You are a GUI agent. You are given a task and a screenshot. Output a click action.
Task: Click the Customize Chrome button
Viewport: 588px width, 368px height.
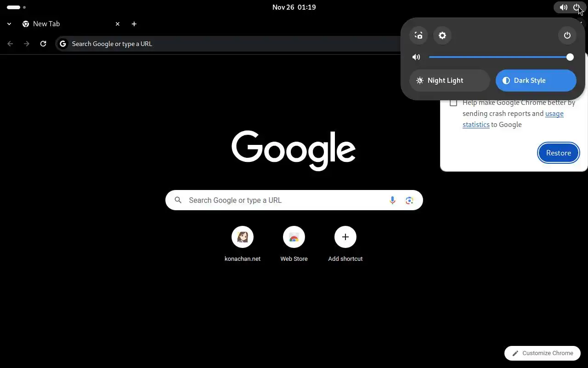pos(543,353)
